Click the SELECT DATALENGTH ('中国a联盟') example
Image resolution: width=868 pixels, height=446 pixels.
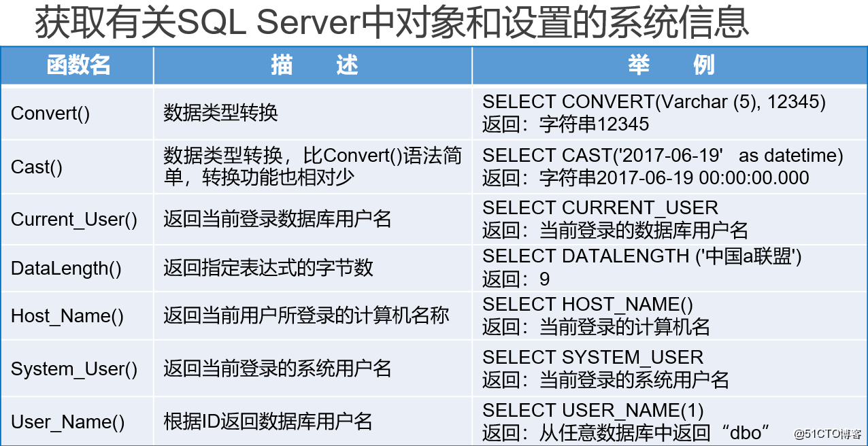click(x=642, y=256)
